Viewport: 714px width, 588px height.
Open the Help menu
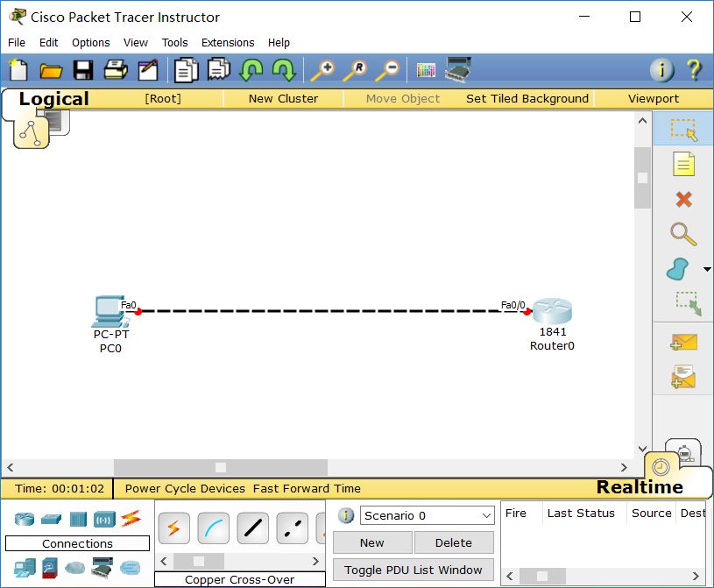tap(279, 43)
